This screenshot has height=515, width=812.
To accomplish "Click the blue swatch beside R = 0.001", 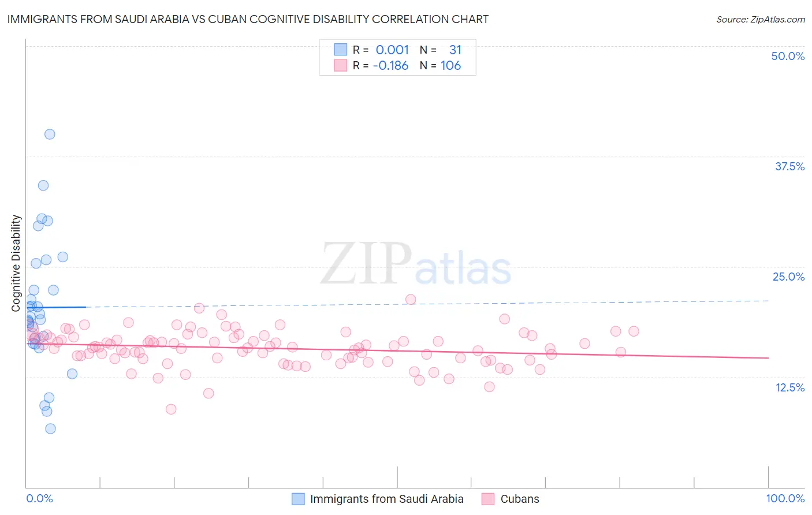I will click(341, 50).
